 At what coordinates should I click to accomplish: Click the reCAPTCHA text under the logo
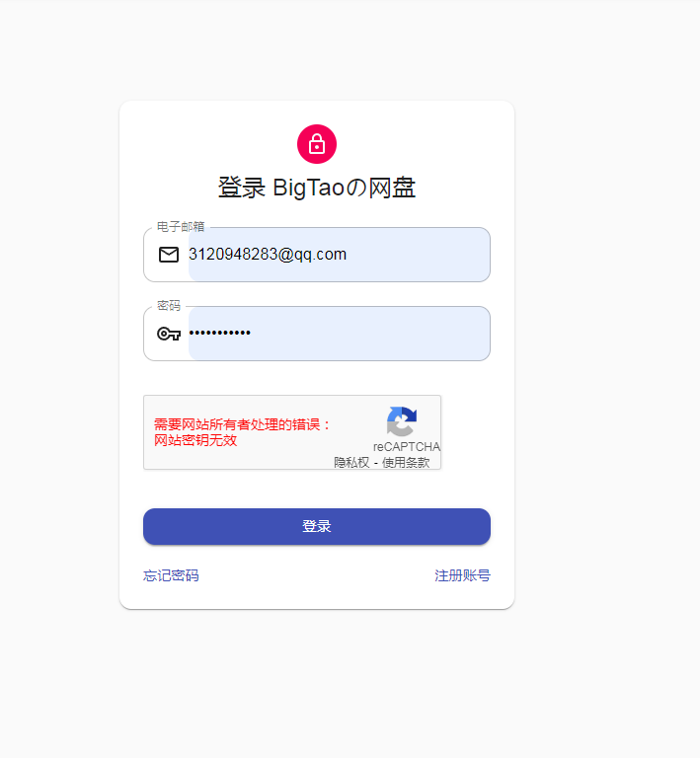pyautogui.click(x=407, y=447)
